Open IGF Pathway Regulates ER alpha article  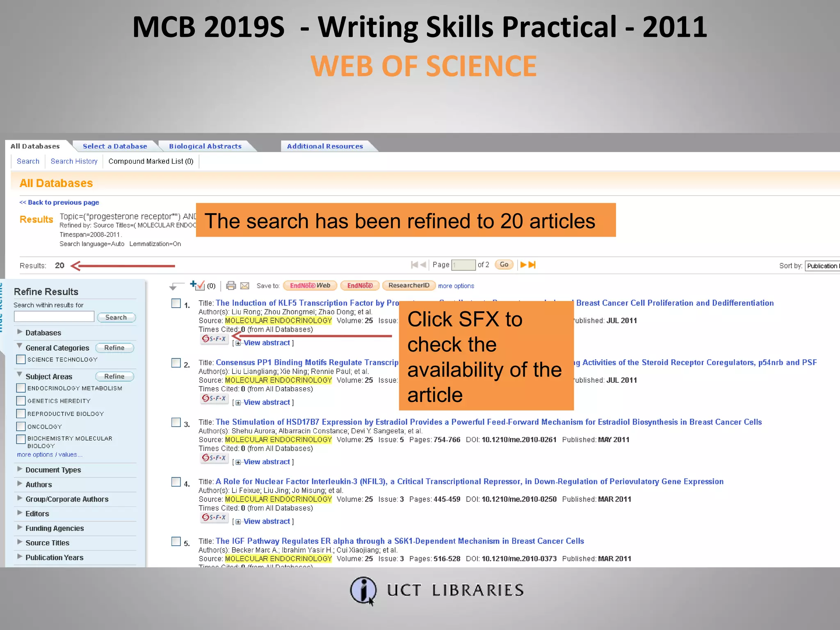coord(400,541)
